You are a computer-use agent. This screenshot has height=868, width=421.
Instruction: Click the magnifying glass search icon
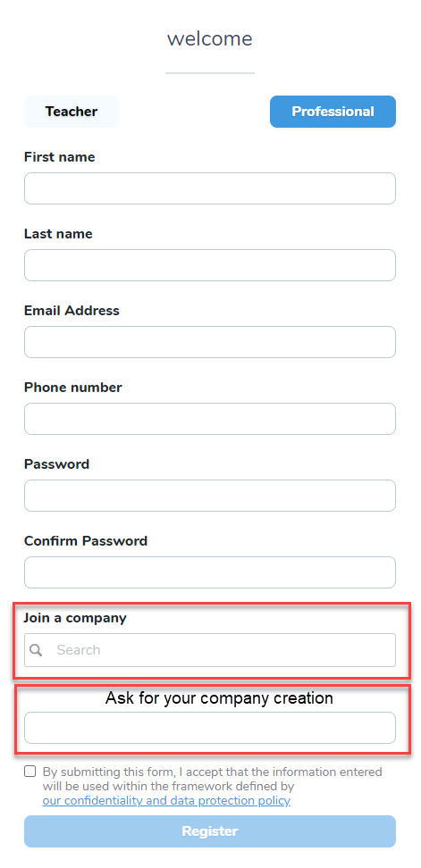tap(36, 650)
